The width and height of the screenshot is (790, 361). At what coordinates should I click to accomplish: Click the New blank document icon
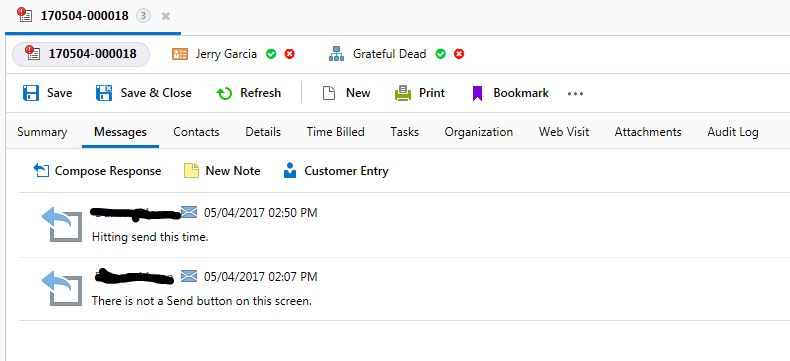pos(328,93)
